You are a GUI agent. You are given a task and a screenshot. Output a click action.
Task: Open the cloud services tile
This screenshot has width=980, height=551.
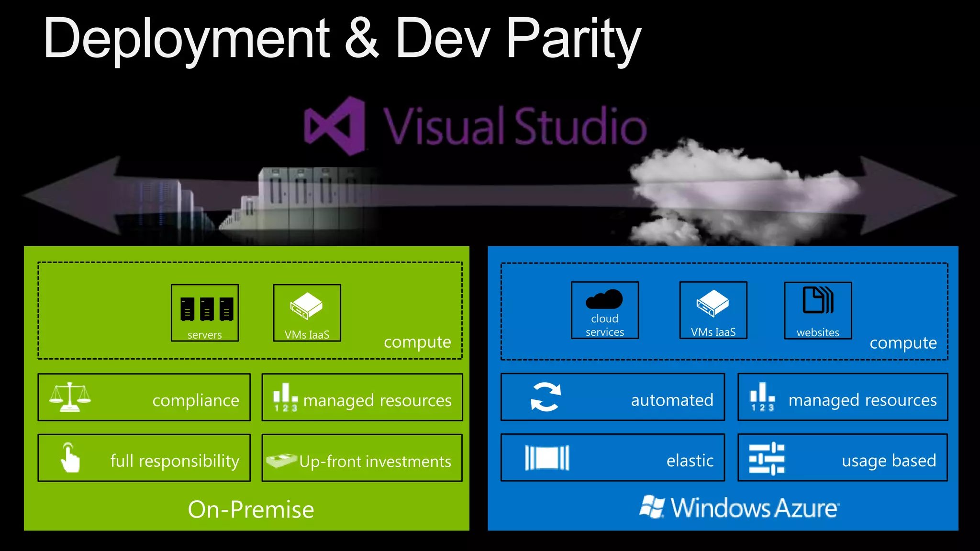tap(605, 310)
